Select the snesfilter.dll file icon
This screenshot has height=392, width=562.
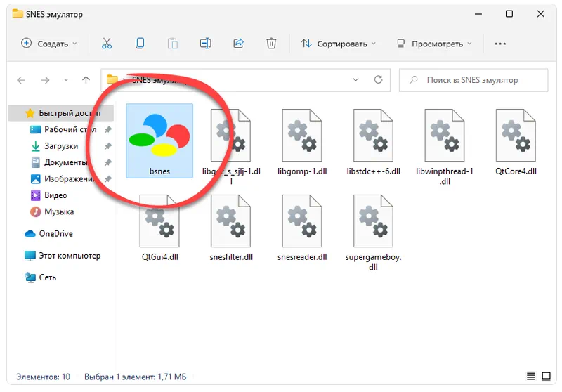point(231,221)
